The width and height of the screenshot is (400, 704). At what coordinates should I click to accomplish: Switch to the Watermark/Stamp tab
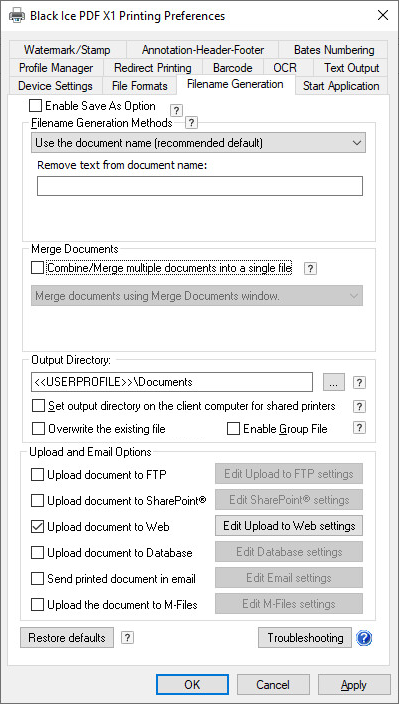coord(67,49)
